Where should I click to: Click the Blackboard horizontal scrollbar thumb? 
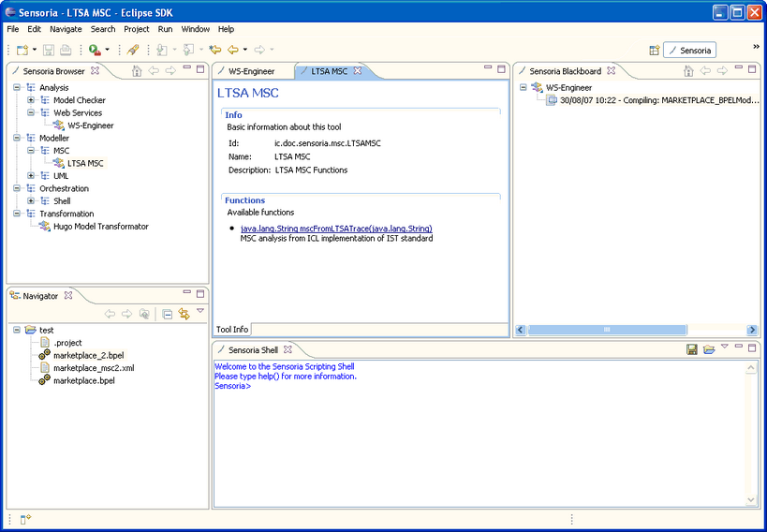click(x=607, y=330)
